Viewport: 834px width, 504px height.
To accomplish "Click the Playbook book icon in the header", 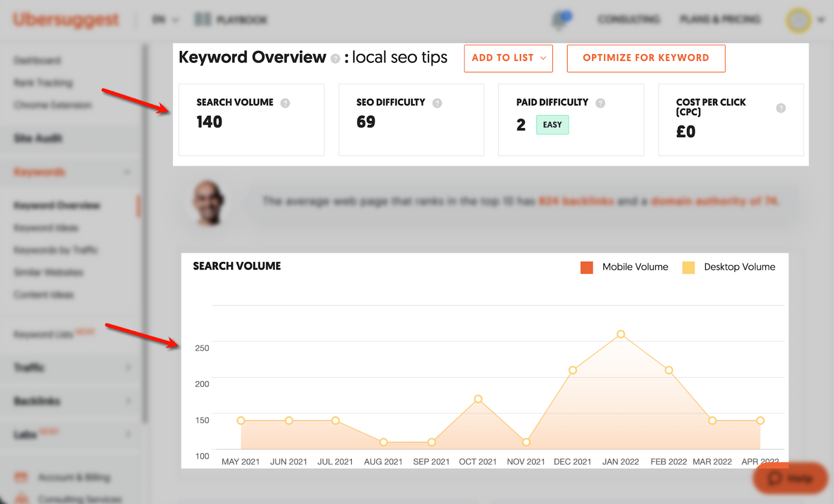I will point(202,20).
